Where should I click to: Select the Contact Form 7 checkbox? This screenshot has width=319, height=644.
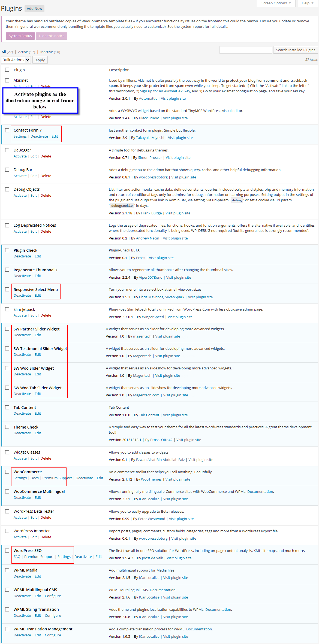coord(7,130)
